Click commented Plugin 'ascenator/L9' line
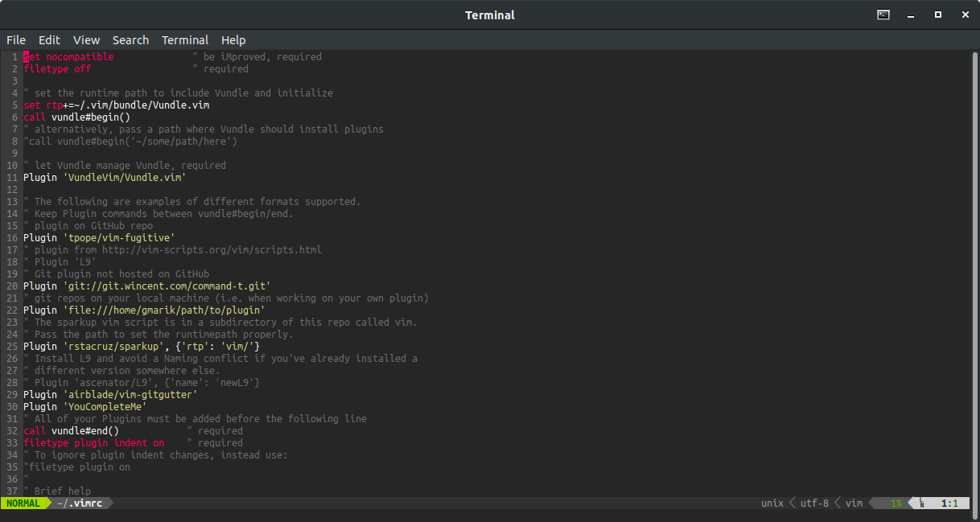Viewport: 980px width, 522px height. point(142,383)
